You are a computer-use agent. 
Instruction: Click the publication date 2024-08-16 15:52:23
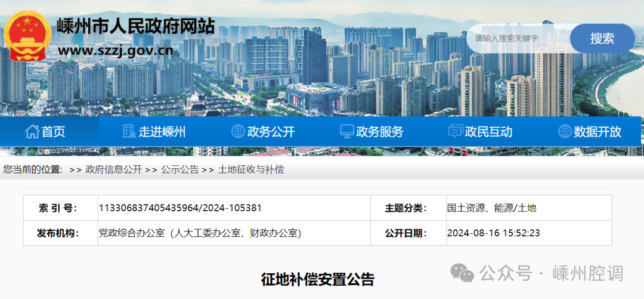493,233
